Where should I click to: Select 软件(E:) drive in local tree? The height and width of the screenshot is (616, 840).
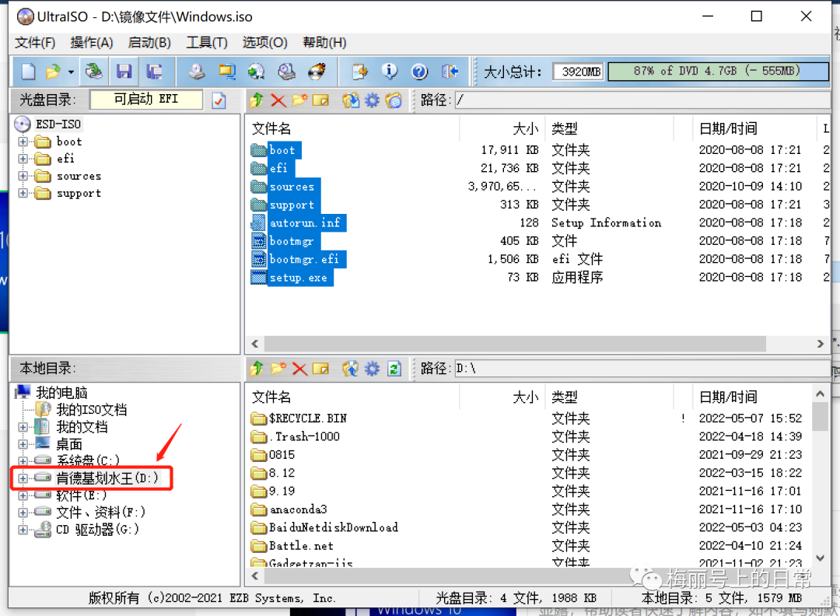82,495
